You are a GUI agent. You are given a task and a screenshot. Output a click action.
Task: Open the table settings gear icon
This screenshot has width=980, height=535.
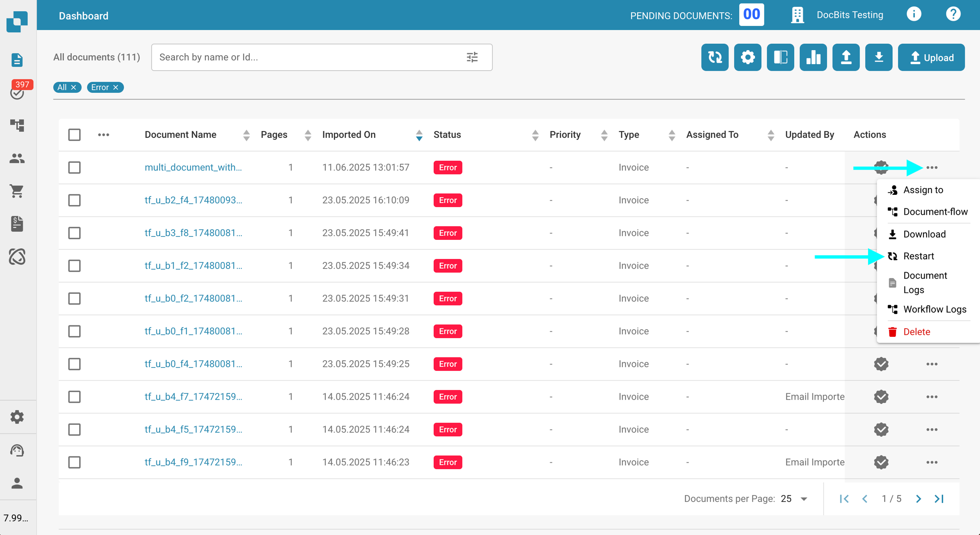(x=747, y=57)
